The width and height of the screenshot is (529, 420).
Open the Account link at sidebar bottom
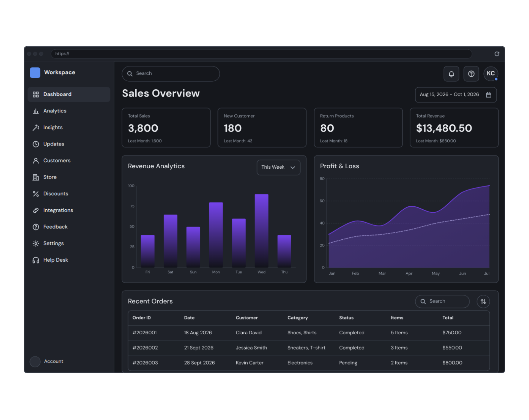pyautogui.click(x=54, y=361)
